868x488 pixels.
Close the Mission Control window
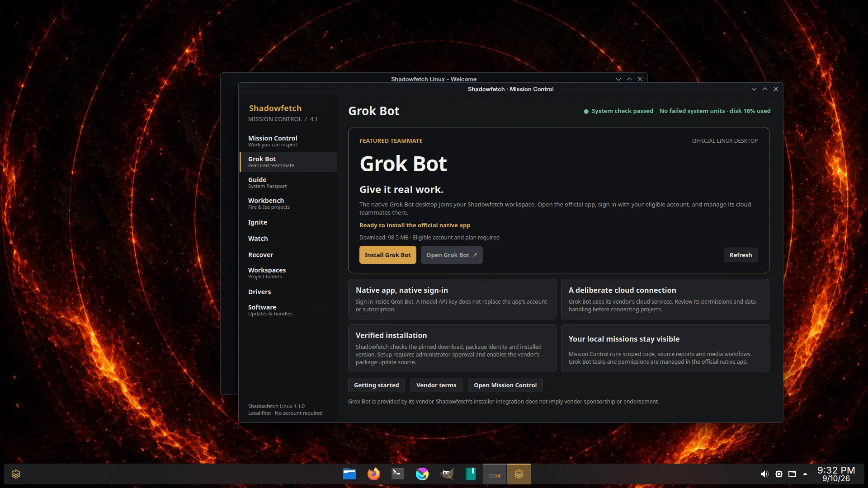[x=776, y=89]
